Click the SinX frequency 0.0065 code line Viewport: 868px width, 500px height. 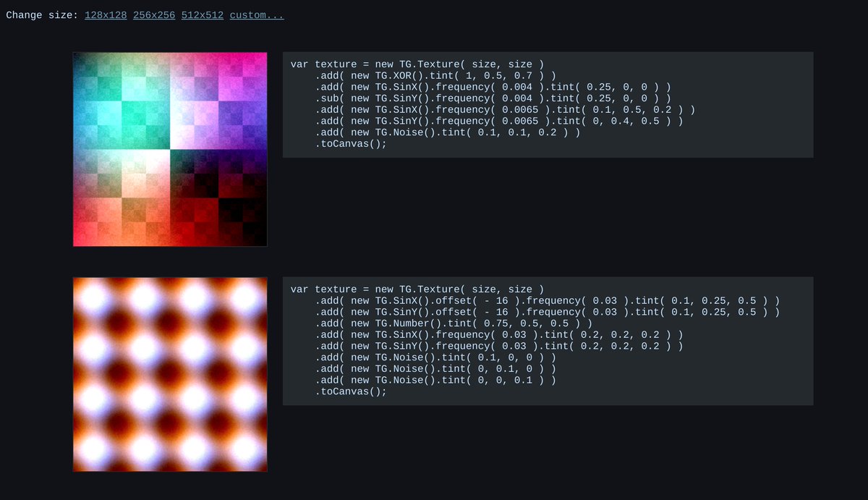[x=505, y=109]
